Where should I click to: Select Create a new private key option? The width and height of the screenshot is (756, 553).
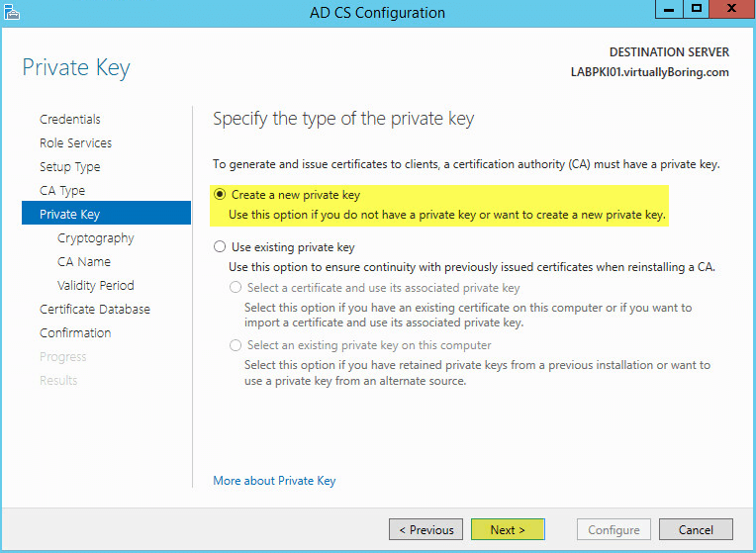point(220,196)
